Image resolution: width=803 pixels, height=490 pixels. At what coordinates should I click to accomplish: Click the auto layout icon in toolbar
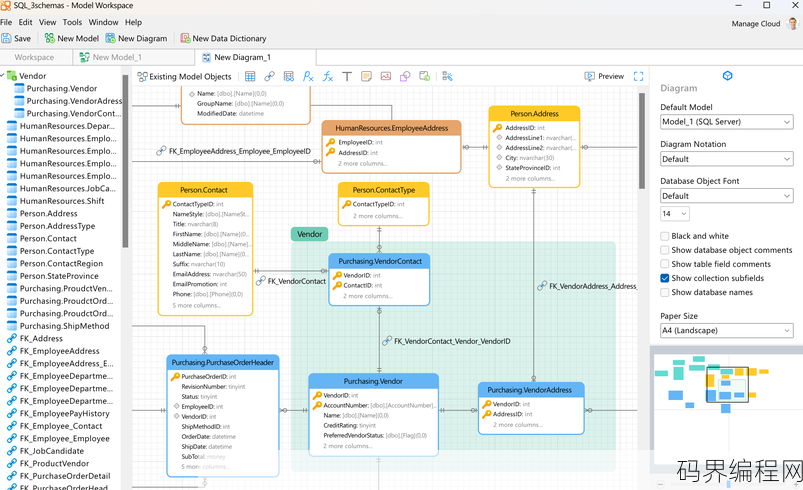point(448,77)
